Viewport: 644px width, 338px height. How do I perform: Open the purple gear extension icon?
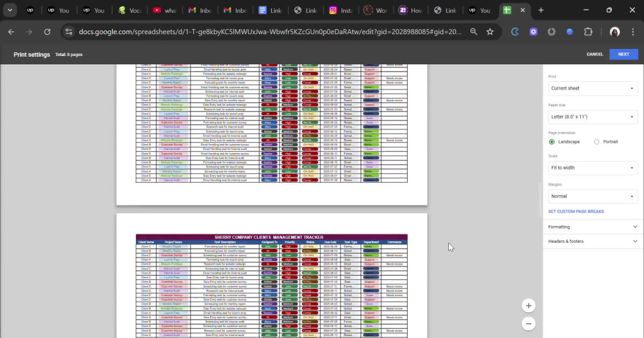(533, 32)
